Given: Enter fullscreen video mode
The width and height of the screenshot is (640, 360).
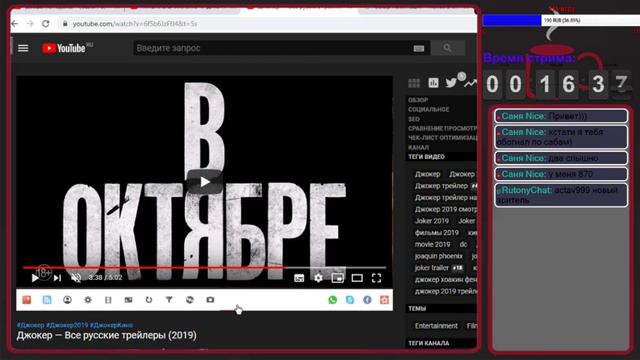Looking at the screenshot, I should (376, 278).
